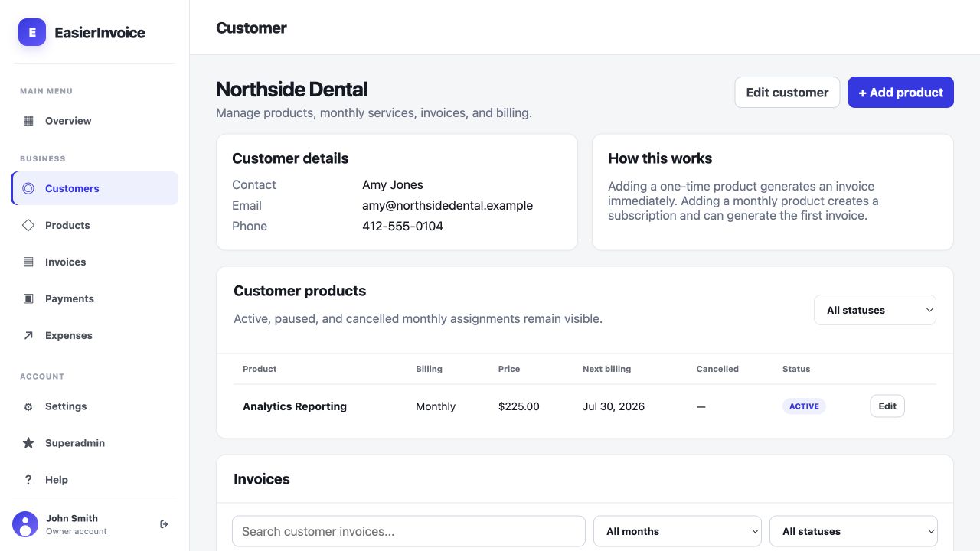Click the Invoices list icon
This screenshot has height=551, width=980.
click(28, 262)
